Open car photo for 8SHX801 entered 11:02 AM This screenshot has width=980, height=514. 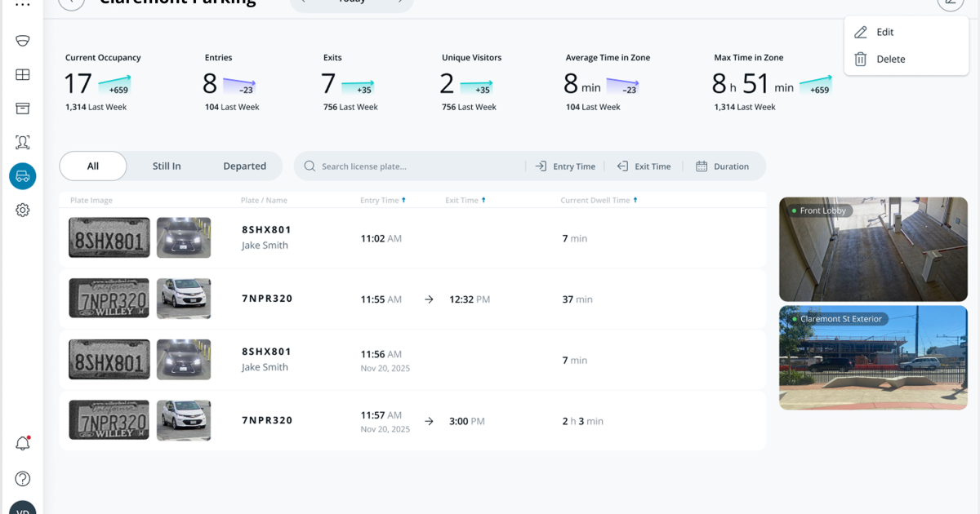click(184, 237)
